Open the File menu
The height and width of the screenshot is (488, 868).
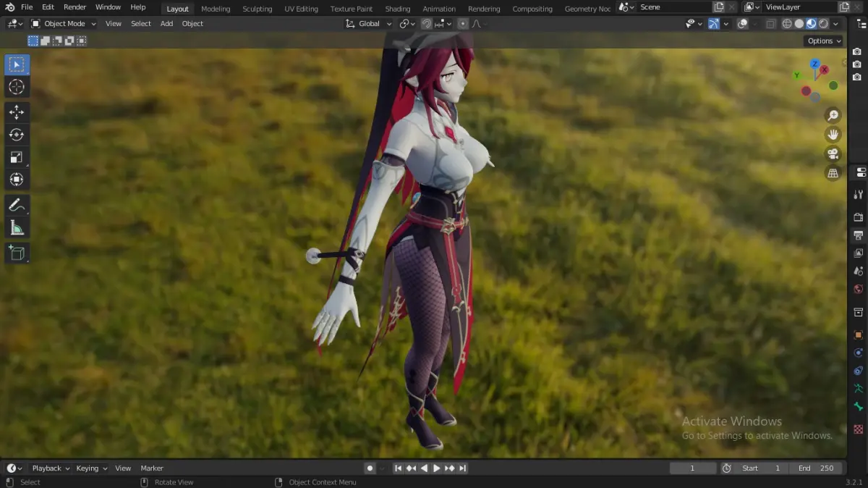point(27,7)
